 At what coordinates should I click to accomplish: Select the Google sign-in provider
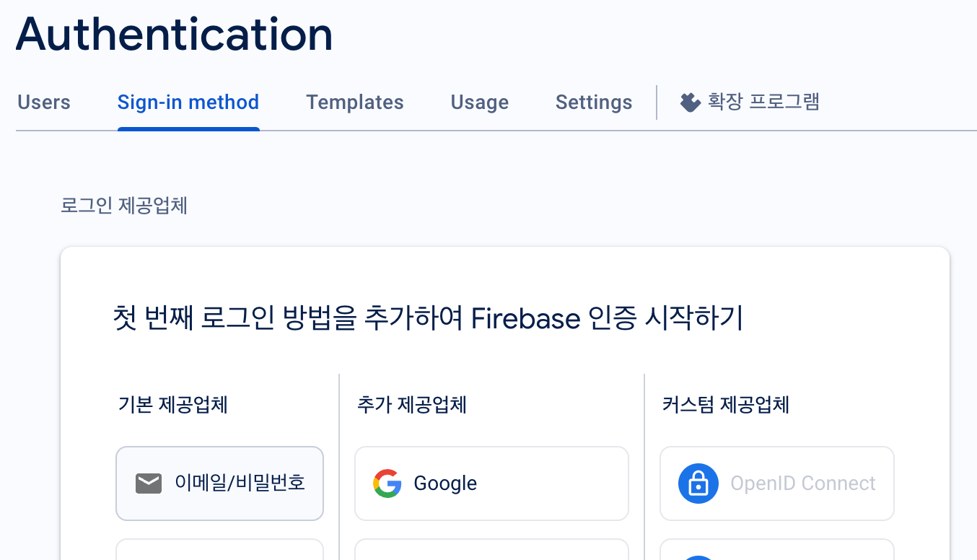coord(491,484)
